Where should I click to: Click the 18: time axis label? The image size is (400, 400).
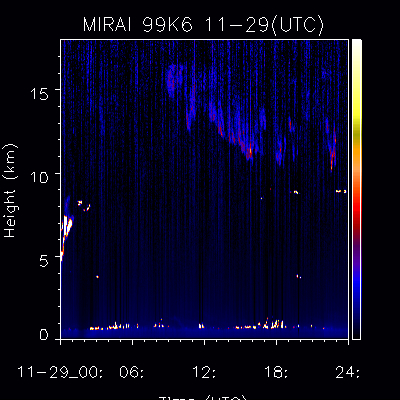coord(276,372)
